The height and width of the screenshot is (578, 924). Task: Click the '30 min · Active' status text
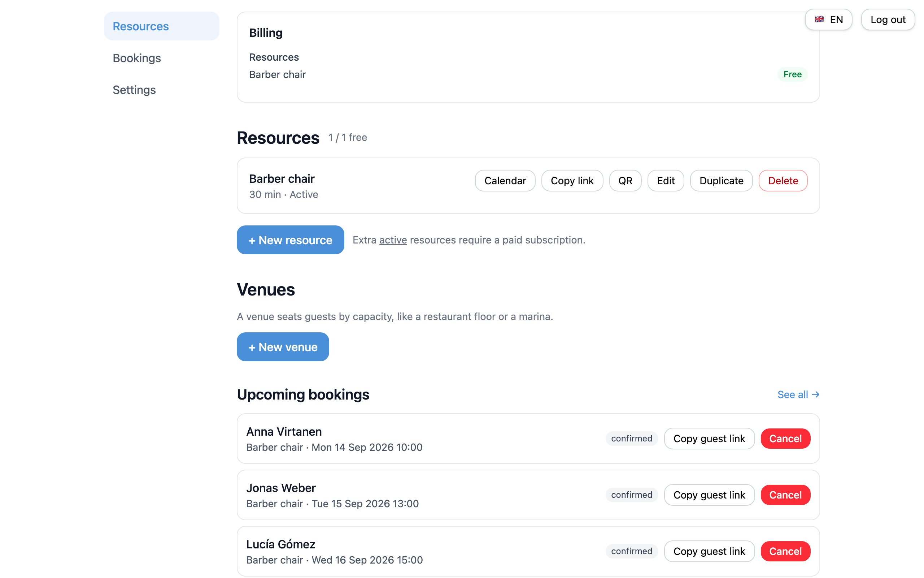(283, 194)
